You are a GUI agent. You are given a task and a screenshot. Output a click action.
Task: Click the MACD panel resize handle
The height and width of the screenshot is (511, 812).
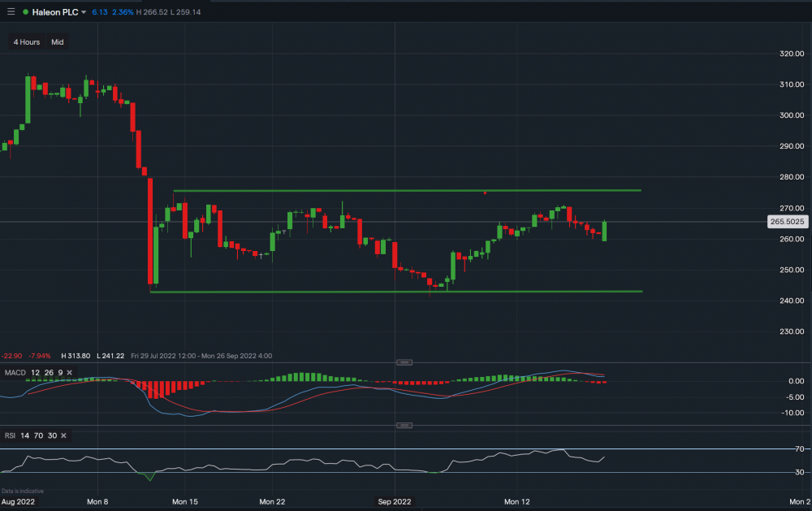[404, 362]
